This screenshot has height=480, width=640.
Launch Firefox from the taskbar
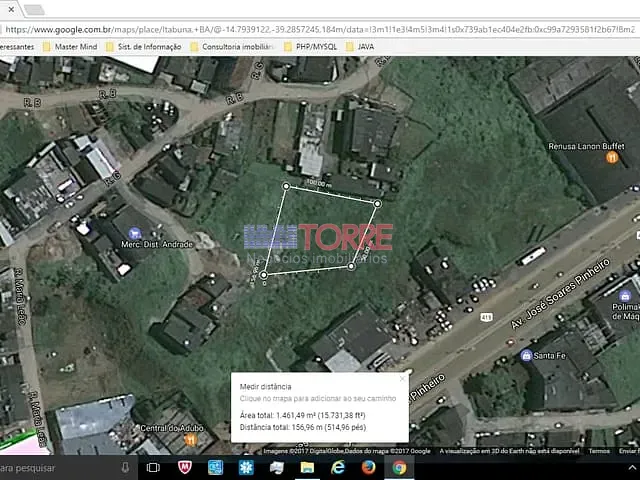368,468
